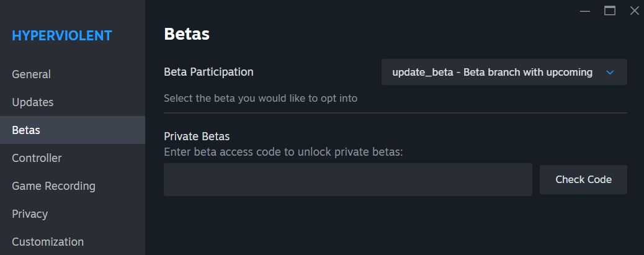Navigate to the Customization section

(x=48, y=242)
